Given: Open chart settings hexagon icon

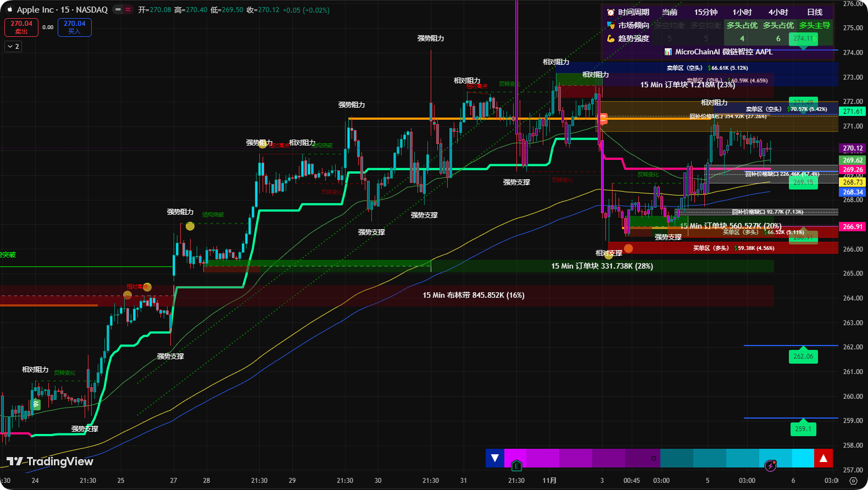Looking at the screenshot, I should click(853, 481).
